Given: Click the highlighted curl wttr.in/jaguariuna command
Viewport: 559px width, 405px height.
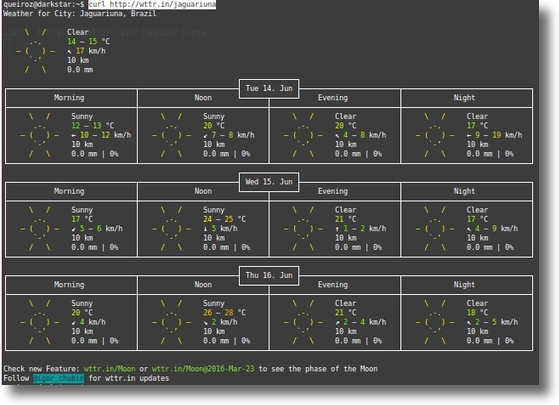Looking at the screenshot, I should [x=152, y=4].
